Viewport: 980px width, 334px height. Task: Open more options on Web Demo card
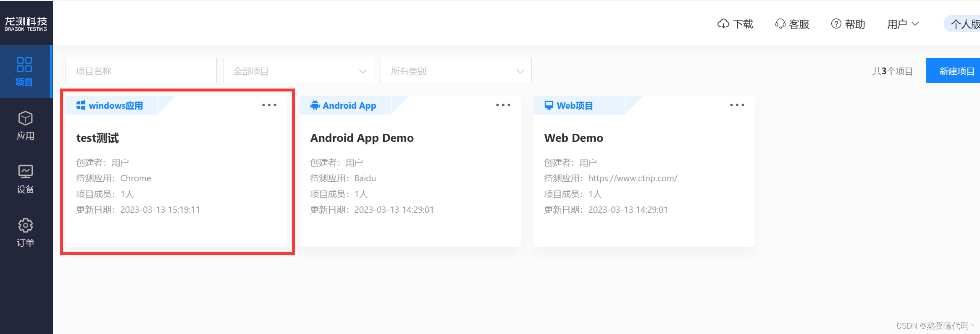(737, 105)
